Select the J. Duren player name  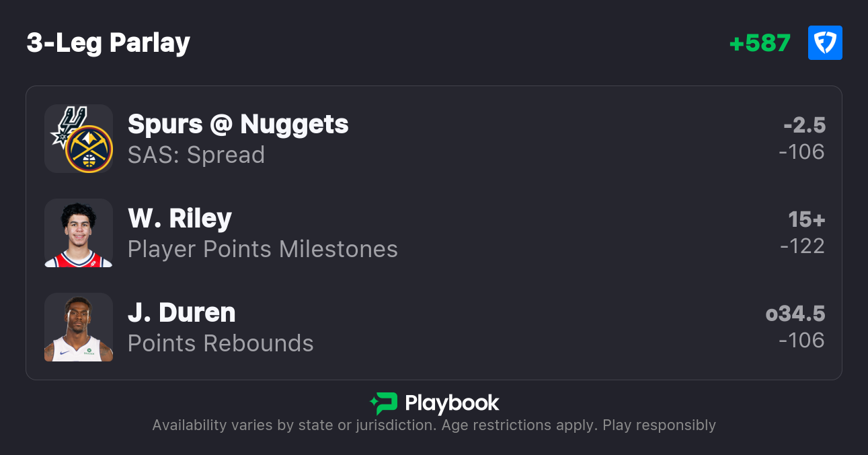coord(182,312)
